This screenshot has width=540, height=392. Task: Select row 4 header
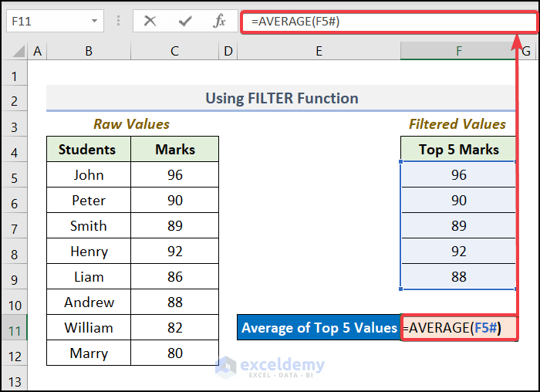click(x=14, y=150)
